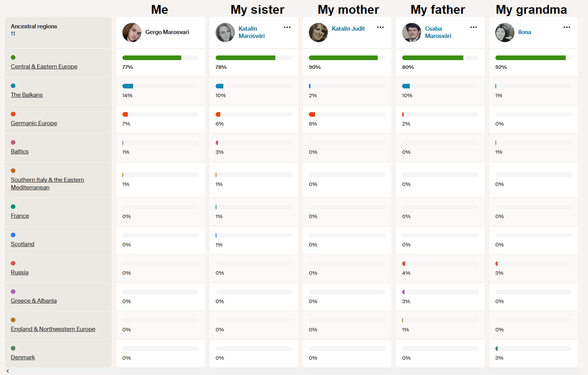Open the three-dot menu for Ilona
The image size is (588, 375).
tap(566, 27)
